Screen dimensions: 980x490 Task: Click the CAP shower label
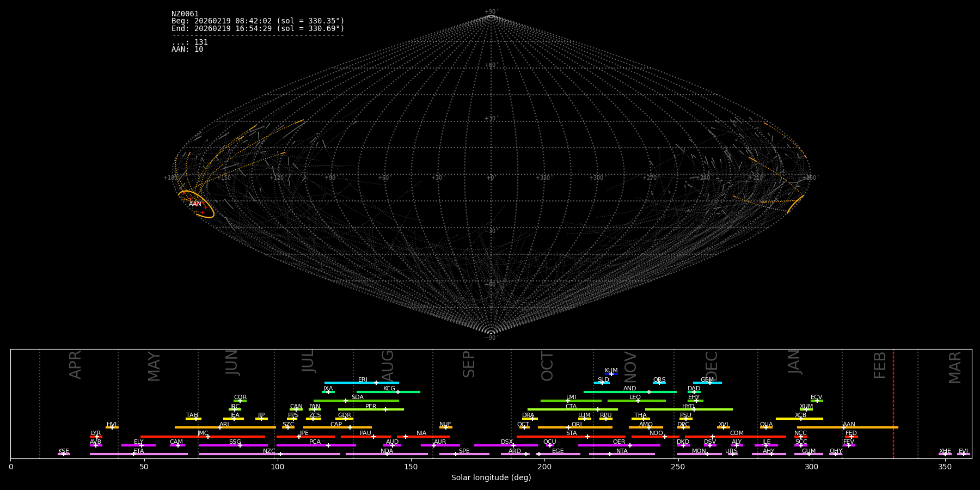(336, 425)
